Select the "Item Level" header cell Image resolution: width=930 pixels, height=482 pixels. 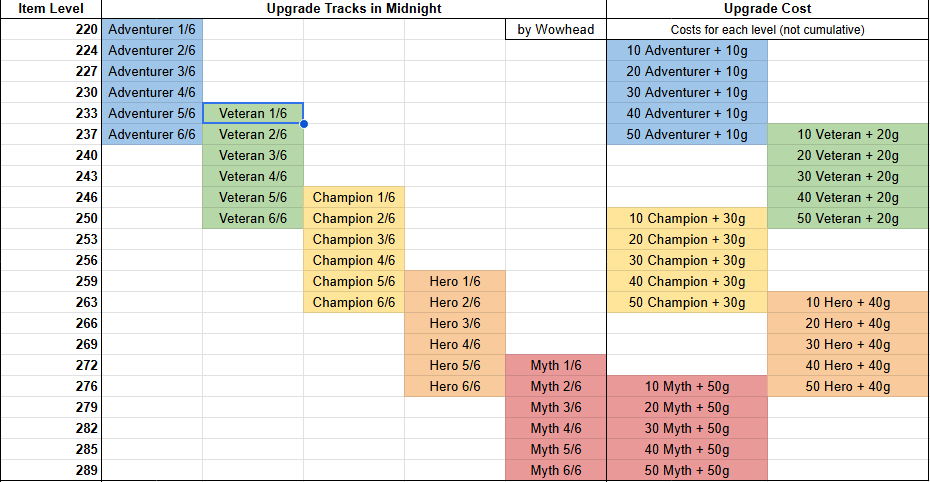coord(50,8)
